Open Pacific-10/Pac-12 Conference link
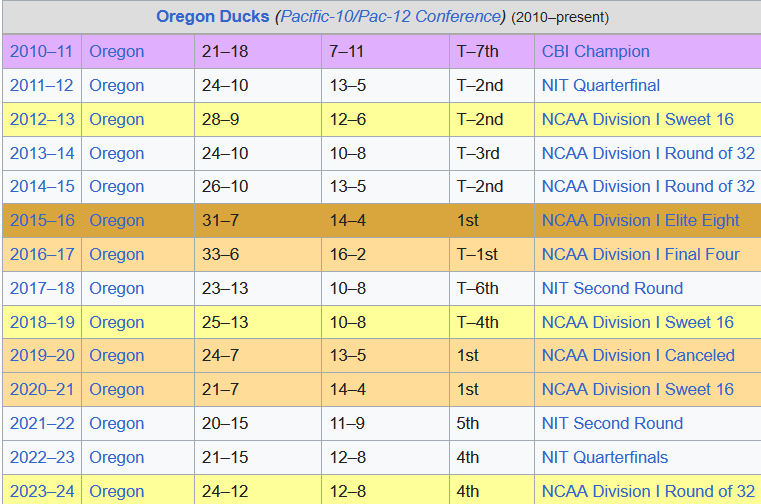The height and width of the screenshot is (504, 761). pyautogui.click(x=391, y=17)
